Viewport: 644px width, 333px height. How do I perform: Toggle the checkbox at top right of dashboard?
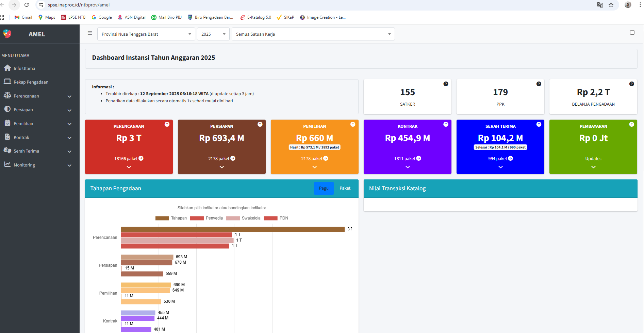point(632,33)
